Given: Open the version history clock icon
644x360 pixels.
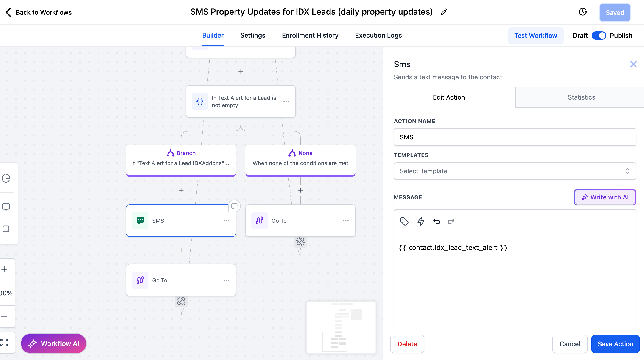Looking at the screenshot, I should point(583,12).
